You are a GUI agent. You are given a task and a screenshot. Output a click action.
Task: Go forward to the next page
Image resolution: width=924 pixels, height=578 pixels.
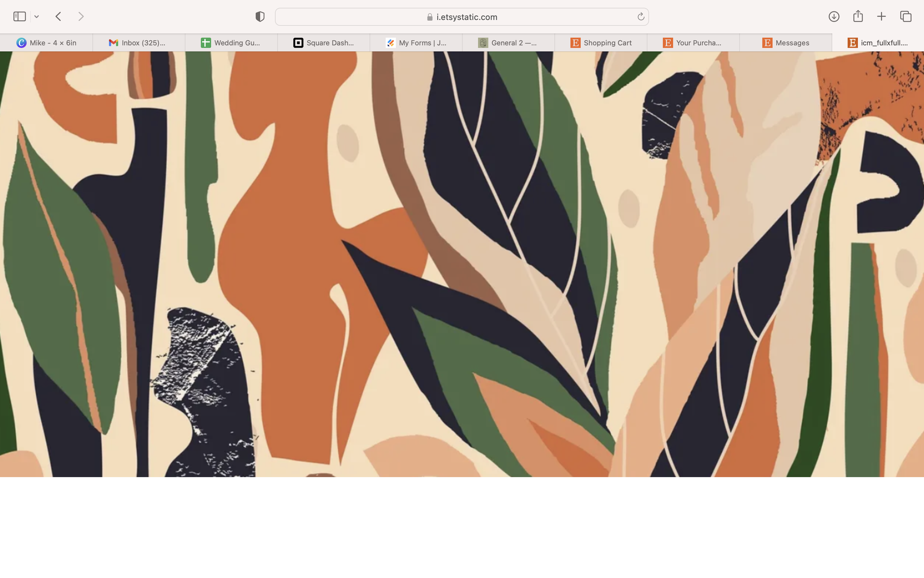tap(81, 16)
